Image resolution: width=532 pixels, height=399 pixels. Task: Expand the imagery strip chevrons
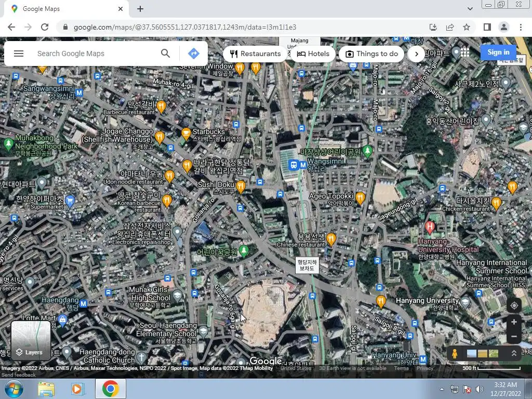click(514, 353)
